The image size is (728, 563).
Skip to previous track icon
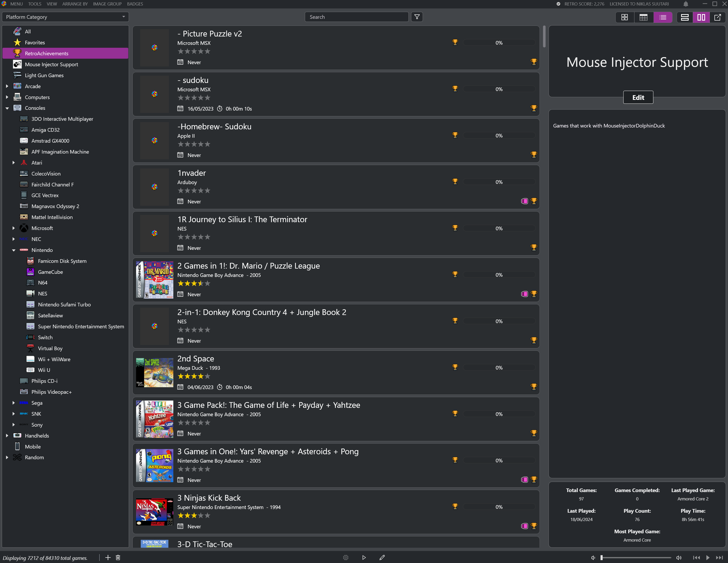coord(696,558)
